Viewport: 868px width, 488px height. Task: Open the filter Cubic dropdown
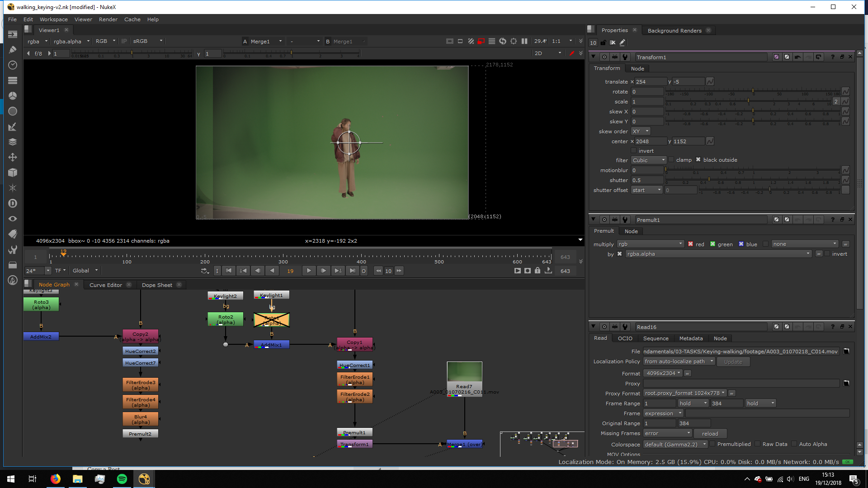coord(649,160)
